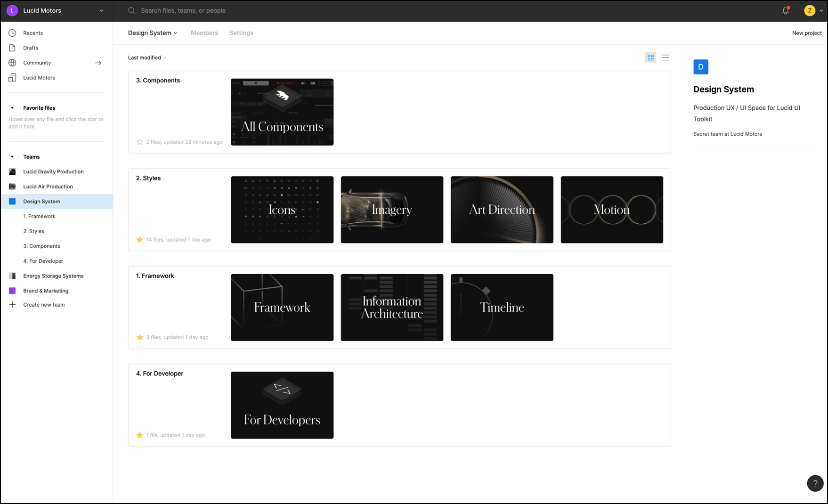The image size is (828, 504).
Task: Star the 3. Components project
Action: [x=139, y=142]
